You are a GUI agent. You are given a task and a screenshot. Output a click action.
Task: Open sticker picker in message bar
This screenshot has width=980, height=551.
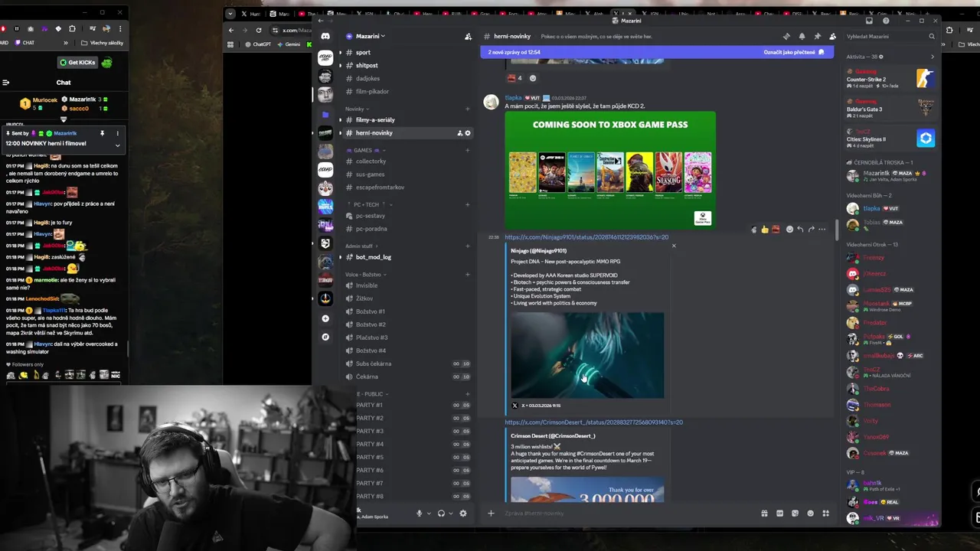[795, 514]
